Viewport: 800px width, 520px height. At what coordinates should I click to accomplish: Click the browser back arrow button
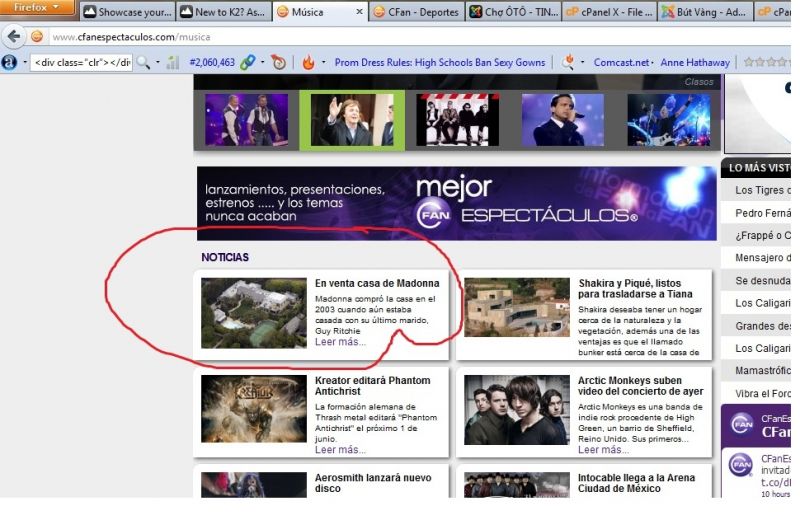coord(14,37)
